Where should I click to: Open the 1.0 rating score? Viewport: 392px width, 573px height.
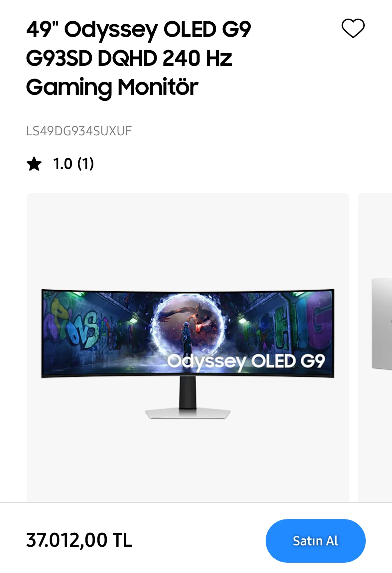pyautogui.click(x=63, y=164)
